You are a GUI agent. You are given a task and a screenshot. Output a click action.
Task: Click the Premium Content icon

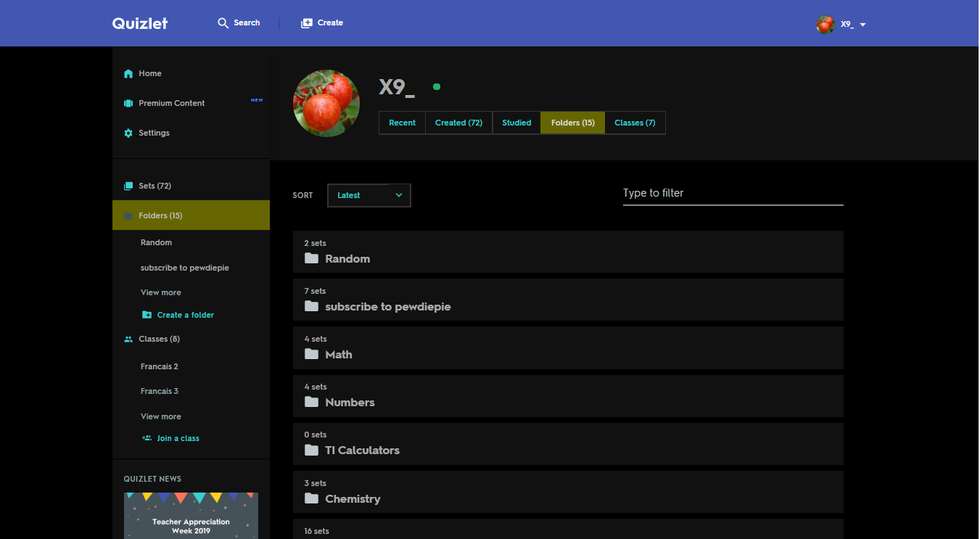point(128,103)
